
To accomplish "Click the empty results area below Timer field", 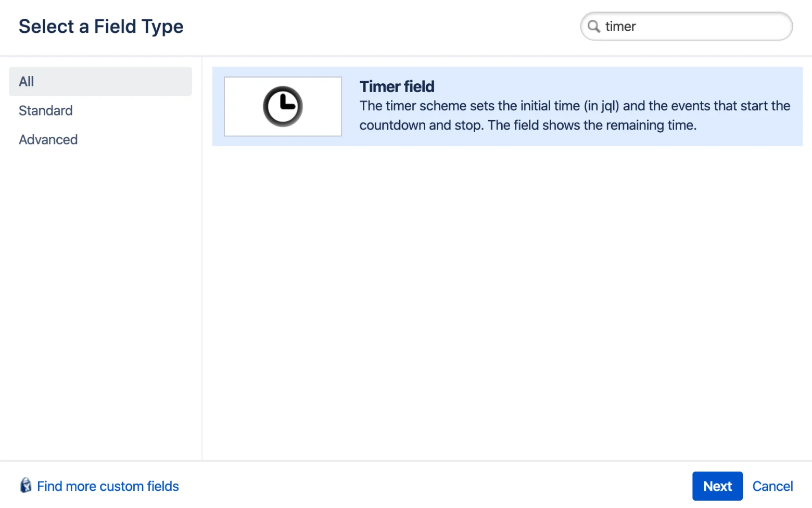I will 508,302.
